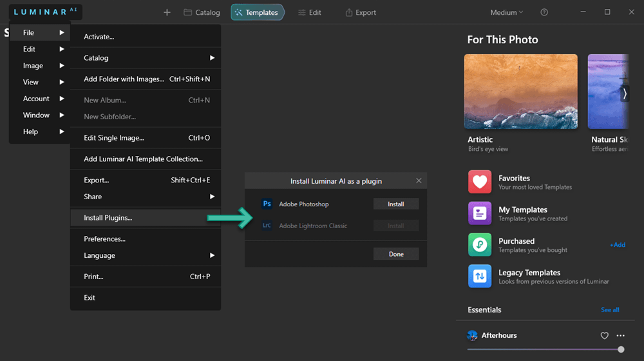Choose Add Folder with Images...
The width and height of the screenshot is (644, 361).
146,79
